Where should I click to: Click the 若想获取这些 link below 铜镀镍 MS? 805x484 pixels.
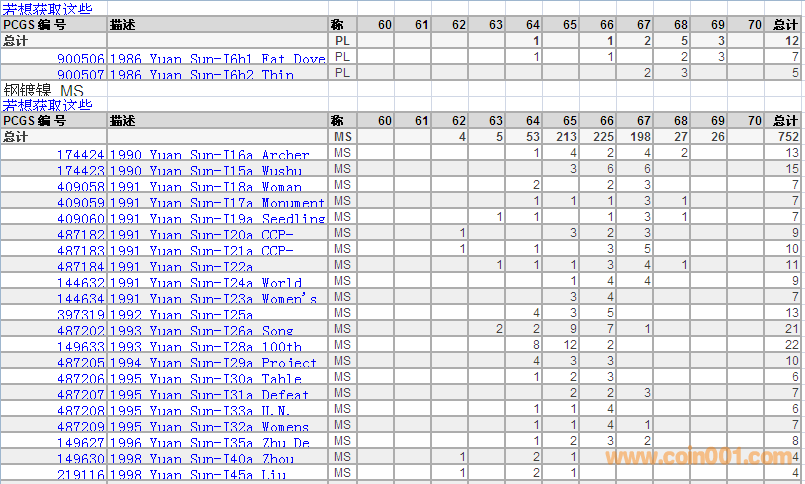coord(47,105)
